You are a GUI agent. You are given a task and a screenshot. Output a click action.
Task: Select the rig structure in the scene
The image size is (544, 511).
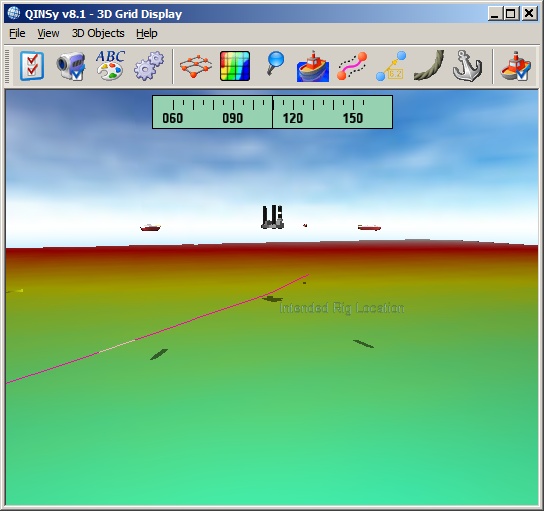pos(273,217)
